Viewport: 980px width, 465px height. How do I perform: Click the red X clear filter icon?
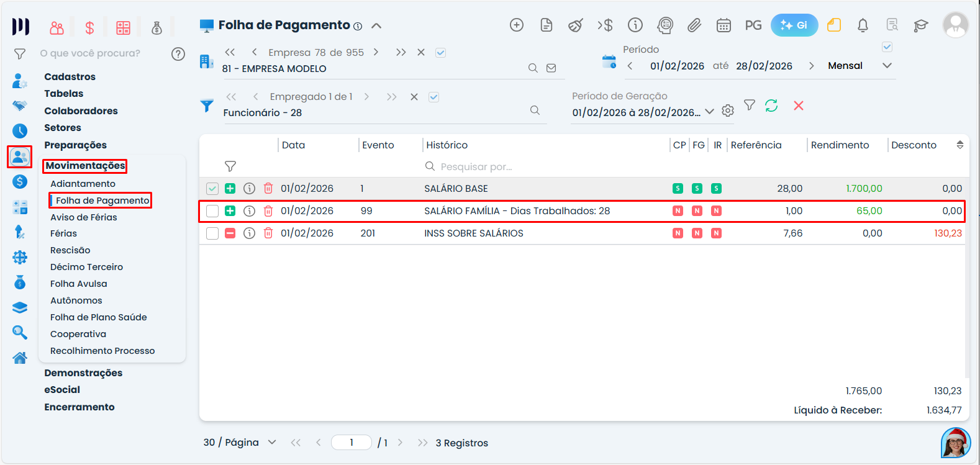799,106
